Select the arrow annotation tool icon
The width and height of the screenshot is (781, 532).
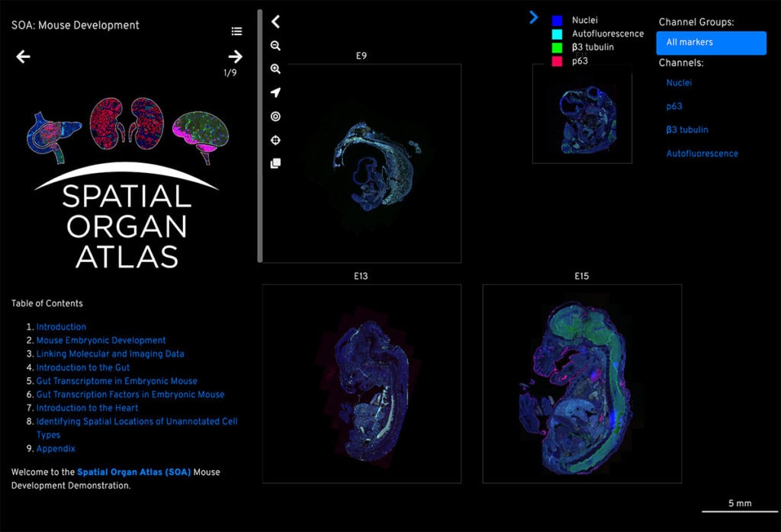click(x=275, y=93)
